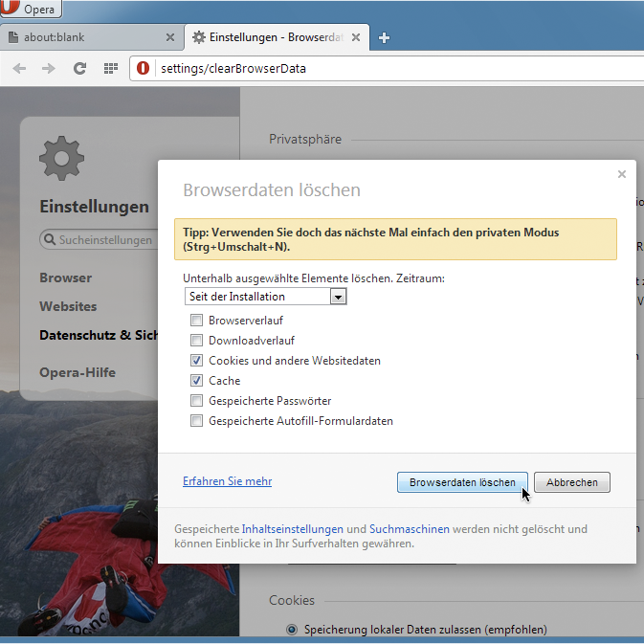
Task: Open the Zeitraum dropdown Seit der Installation
Action: [266, 296]
